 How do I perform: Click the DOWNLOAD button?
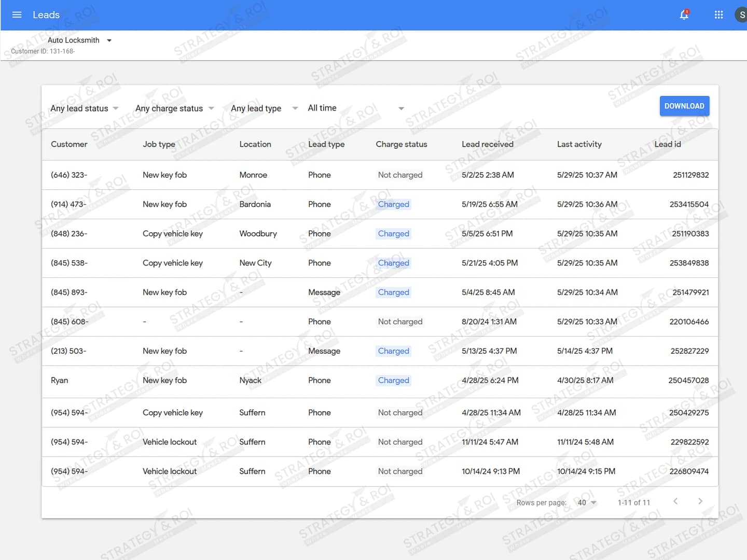pos(684,106)
